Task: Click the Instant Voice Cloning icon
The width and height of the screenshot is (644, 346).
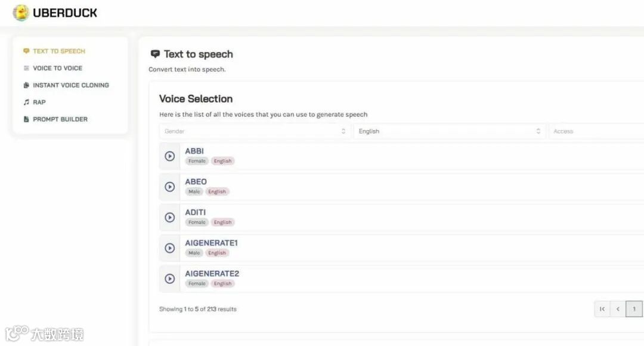Action: pyautogui.click(x=26, y=85)
